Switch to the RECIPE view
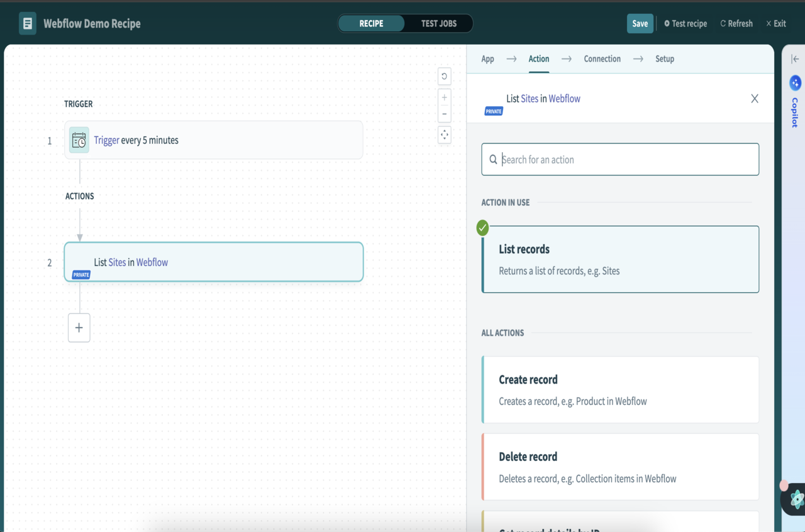The image size is (805, 532). 371,24
